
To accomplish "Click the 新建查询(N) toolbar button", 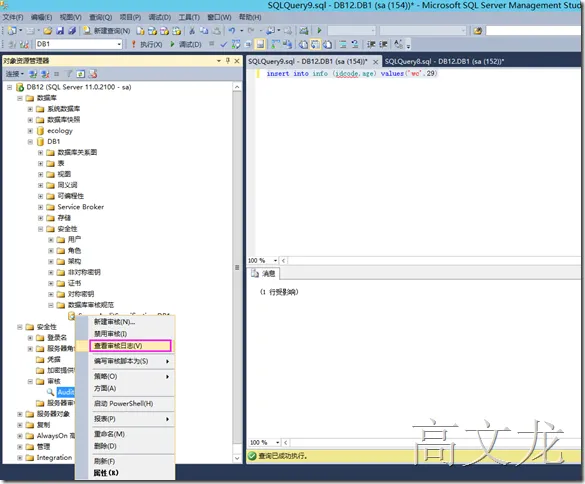I will (107, 31).
